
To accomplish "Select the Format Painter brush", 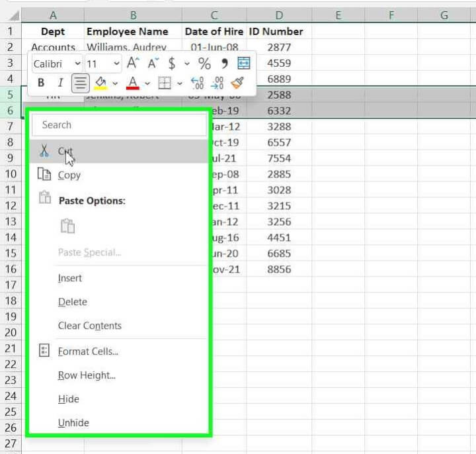I will point(238,83).
